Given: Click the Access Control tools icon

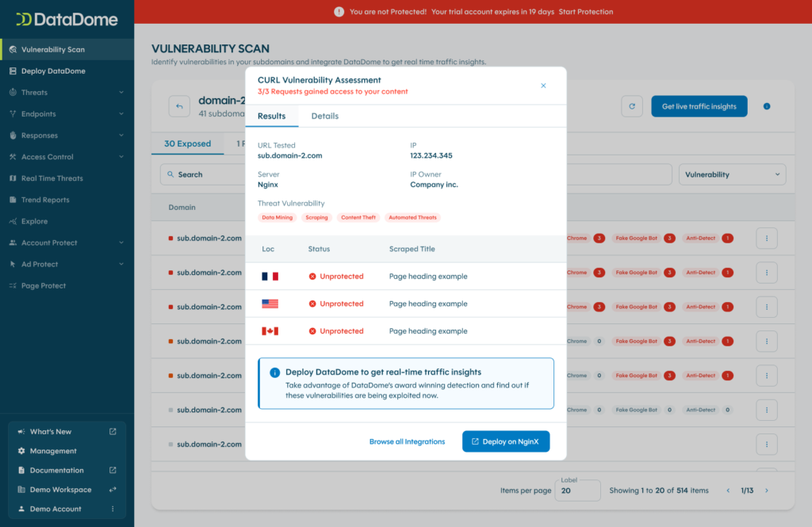Looking at the screenshot, I should [13, 157].
